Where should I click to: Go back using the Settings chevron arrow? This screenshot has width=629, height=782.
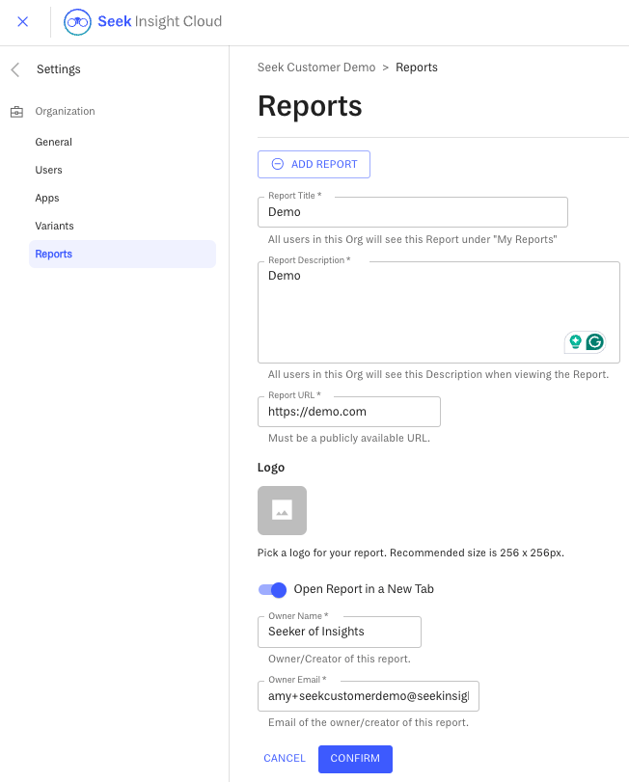click(15, 69)
